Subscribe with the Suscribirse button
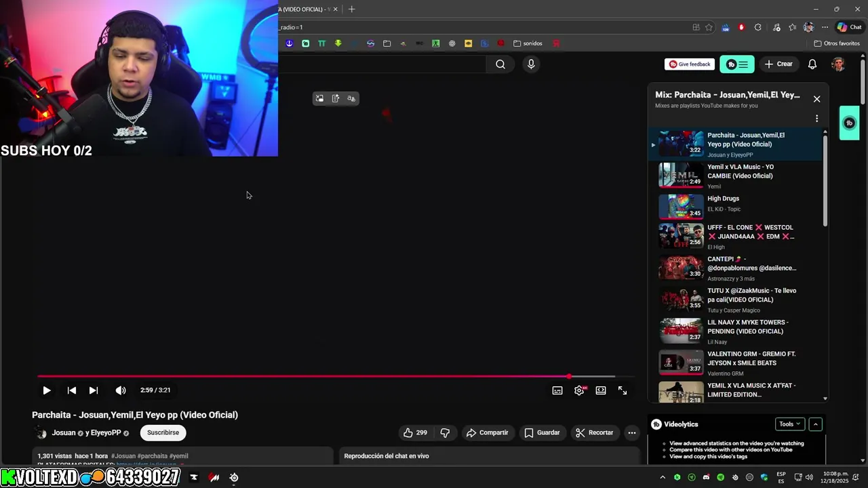This screenshot has width=868, height=488. click(163, 432)
